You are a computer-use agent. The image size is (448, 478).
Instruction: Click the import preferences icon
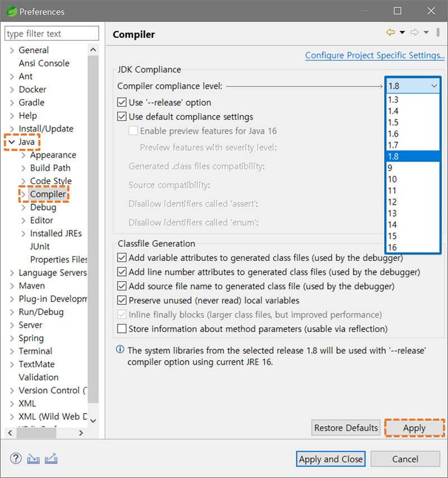[x=33, y=458]
